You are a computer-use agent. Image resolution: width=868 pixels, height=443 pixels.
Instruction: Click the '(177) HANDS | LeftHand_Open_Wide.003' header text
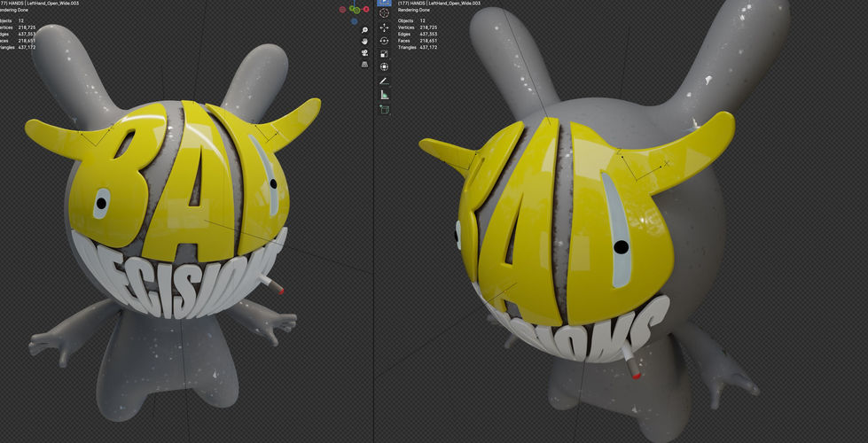tap(439, 4)
